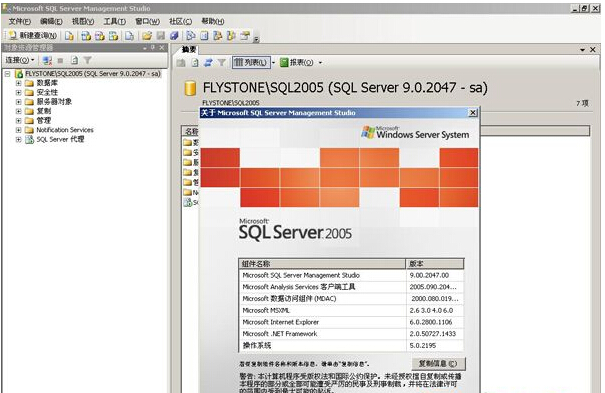Click the 版本 column header

435,264
